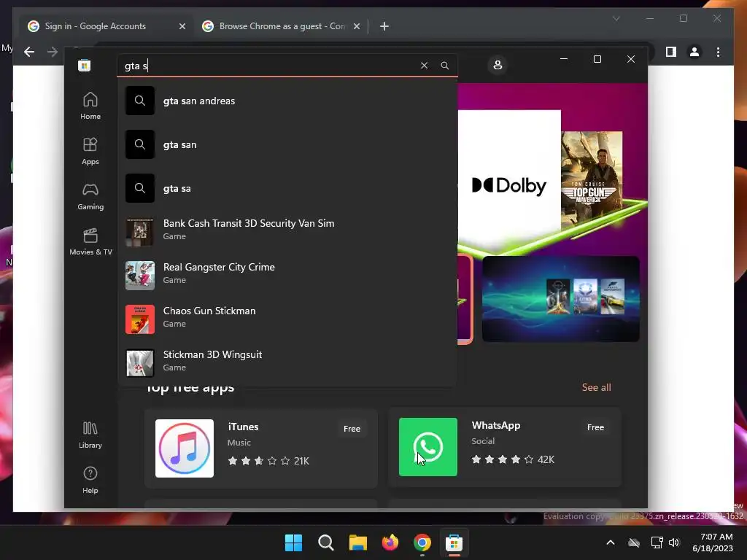Go back in Chrome

tap(29, 52)
